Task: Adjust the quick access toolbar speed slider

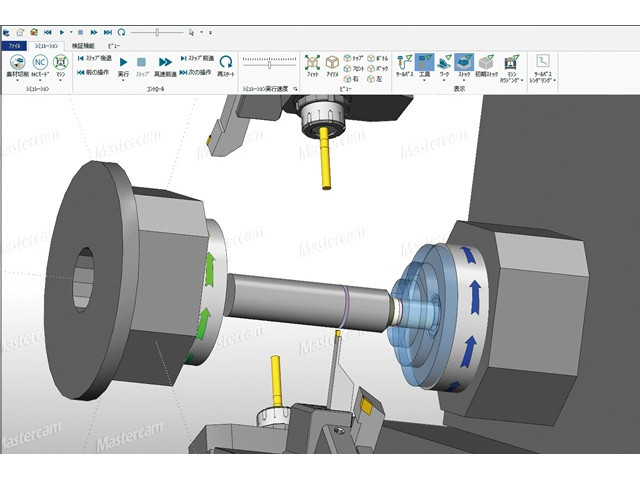Action: pyautogui.click(x=157, y=32)
